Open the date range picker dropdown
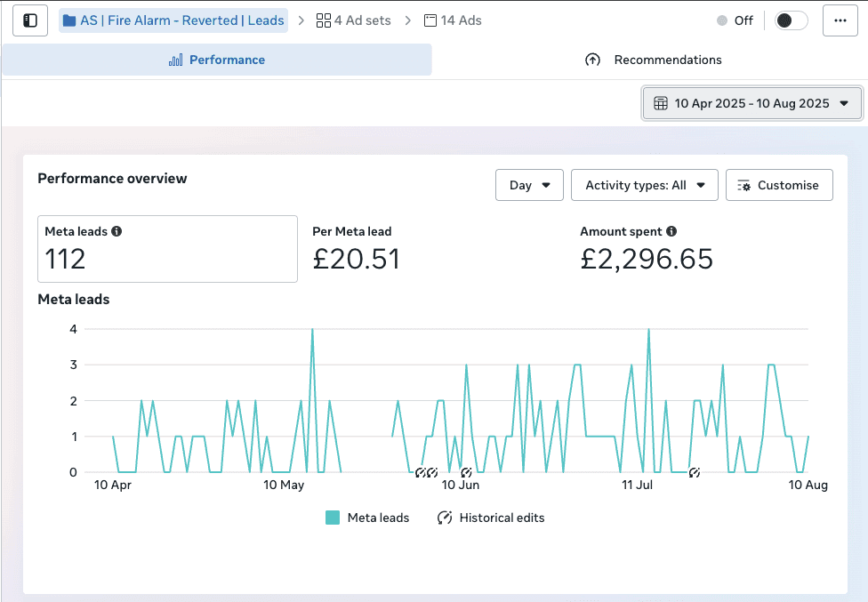The height and width of the screenshot is (602, 868). (x=751, y=103)
